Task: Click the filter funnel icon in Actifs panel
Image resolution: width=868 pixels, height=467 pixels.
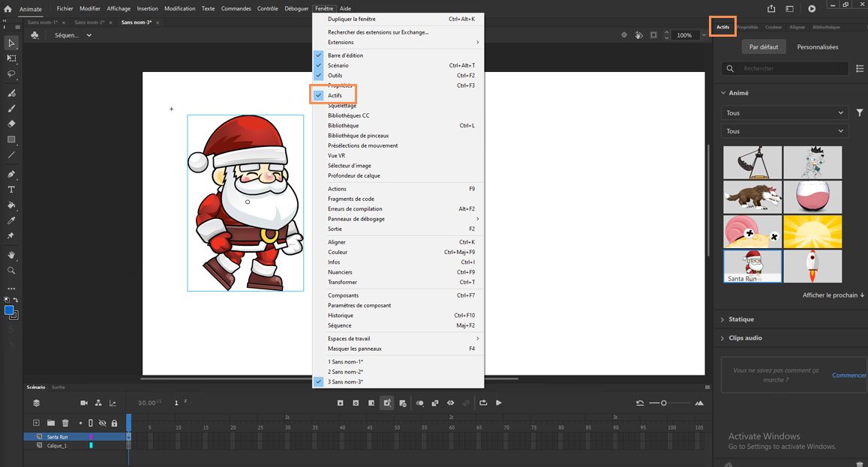Action: (x=859, y=113)
